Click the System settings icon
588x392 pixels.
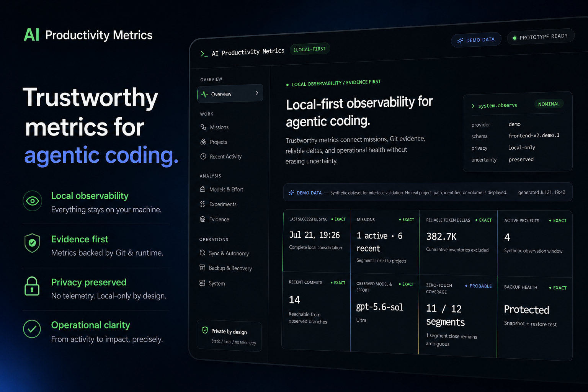[202, 283]
